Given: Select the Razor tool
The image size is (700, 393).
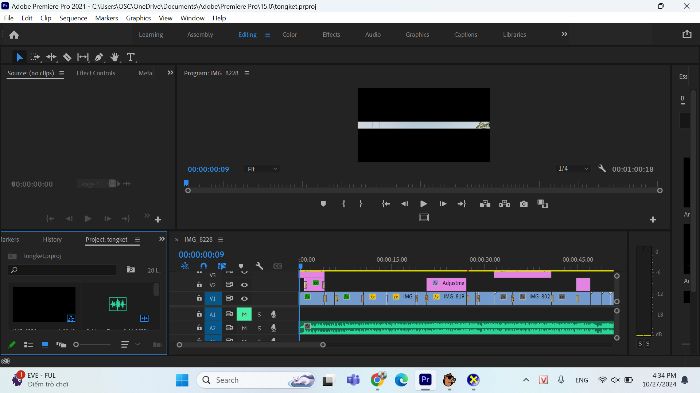Looking at the screenshot, I should (67, 57).
